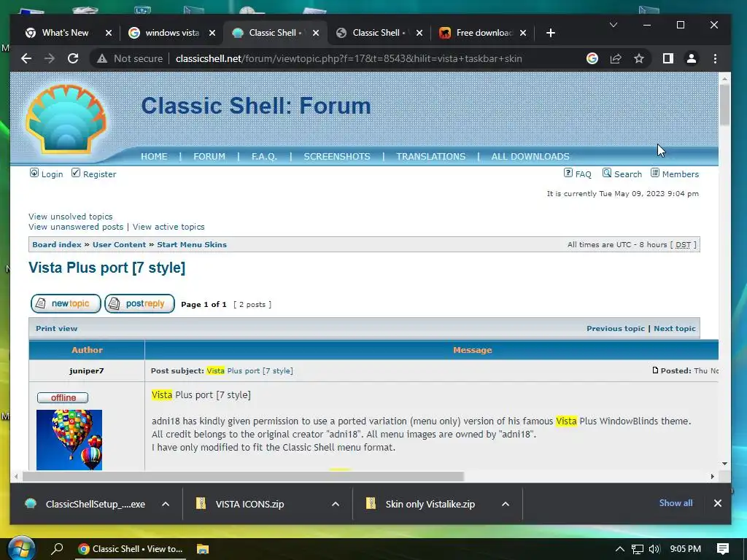The width and height of the screenshot is (747, 560).
Task: Open the Chrome three-dot menu
Action: point(715,58)
